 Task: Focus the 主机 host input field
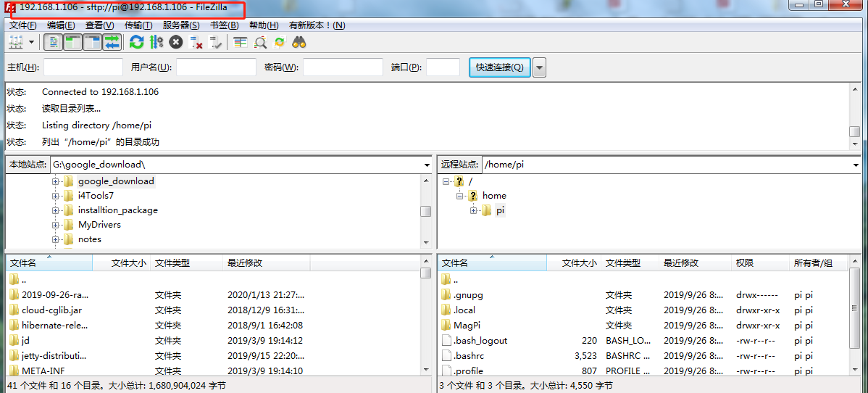pyautogui.click(x=83, y=67)
